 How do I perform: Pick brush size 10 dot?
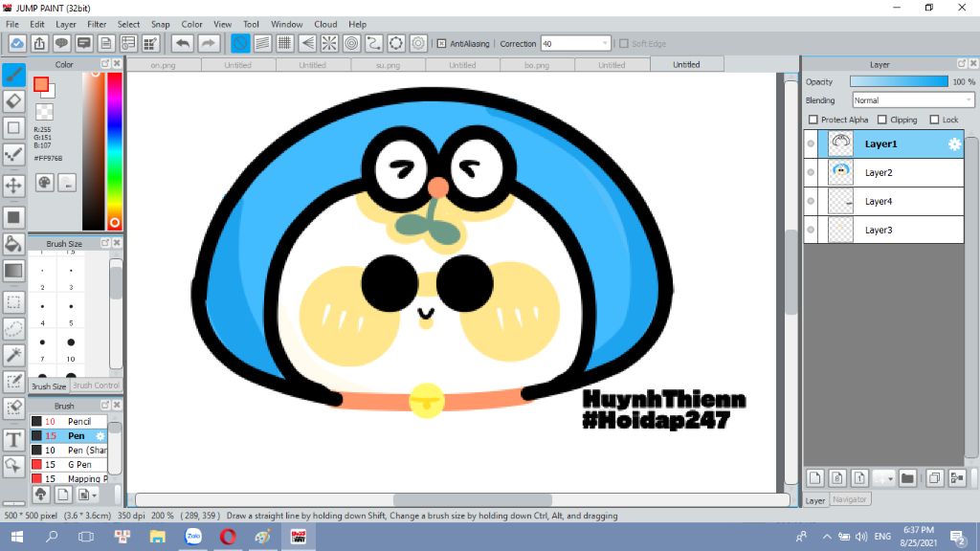click(71, 342)
